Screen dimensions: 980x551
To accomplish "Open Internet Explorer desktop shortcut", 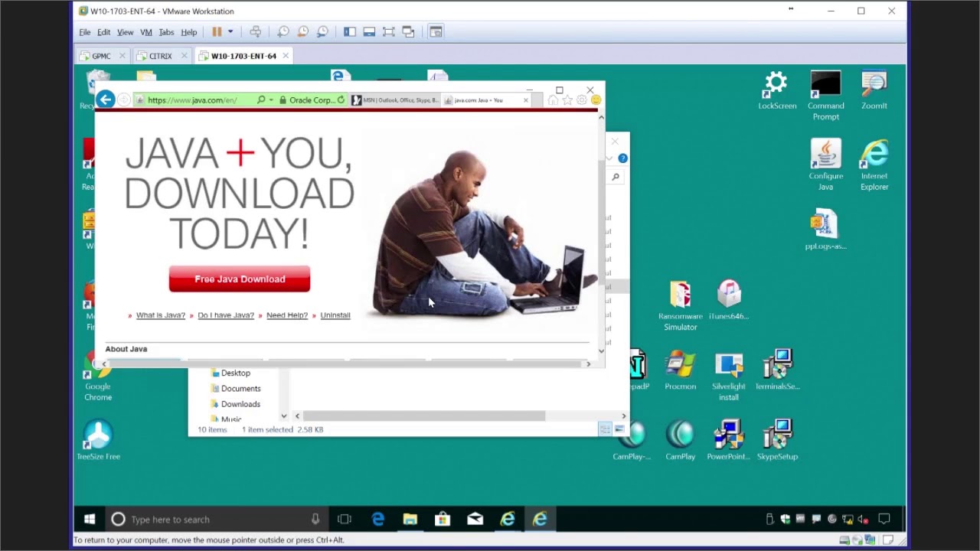I will tap(874, 165).
